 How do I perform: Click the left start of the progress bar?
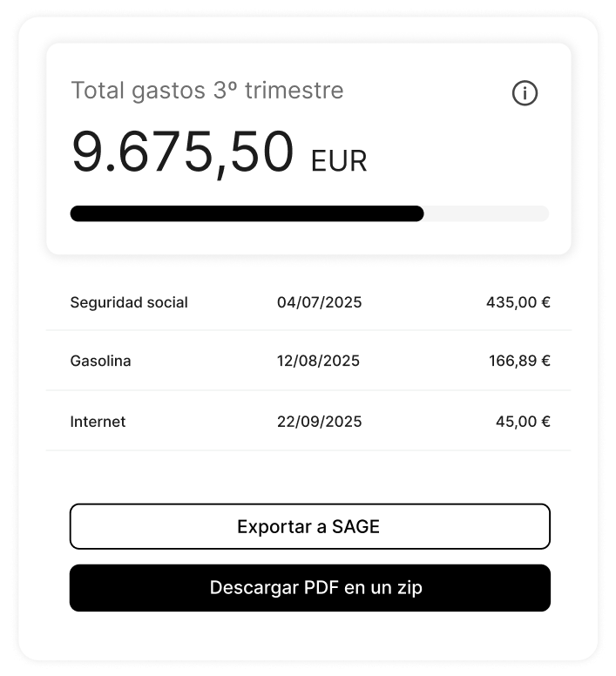click(x=77, y=213)
